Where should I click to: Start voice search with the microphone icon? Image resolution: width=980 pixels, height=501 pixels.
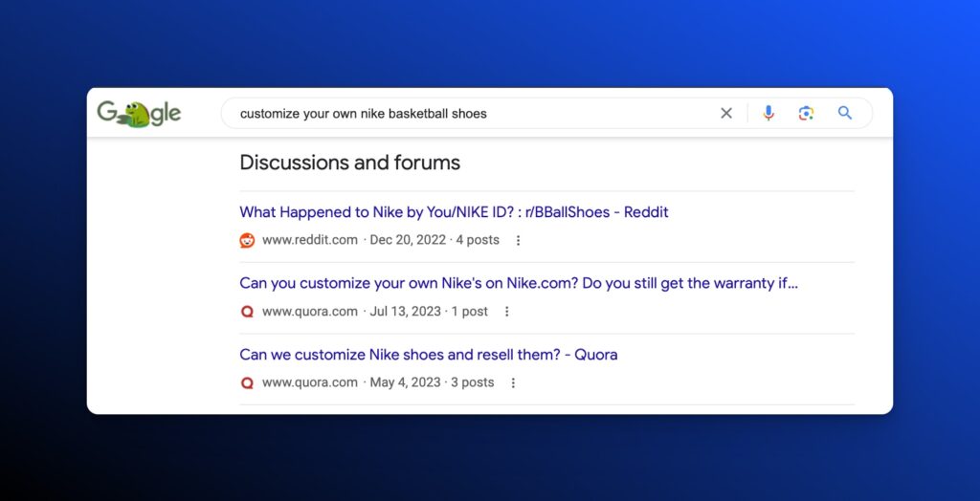click(x=768, y=114)
